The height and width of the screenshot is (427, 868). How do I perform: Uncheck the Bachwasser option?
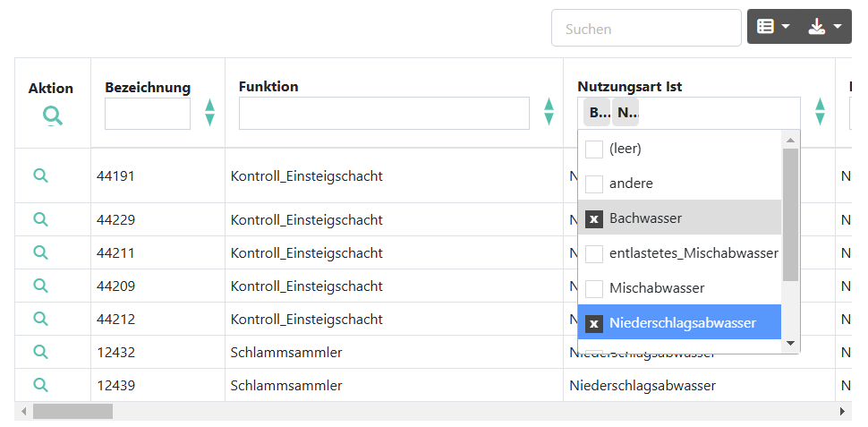pyautogui.click(x=594, y=218)
